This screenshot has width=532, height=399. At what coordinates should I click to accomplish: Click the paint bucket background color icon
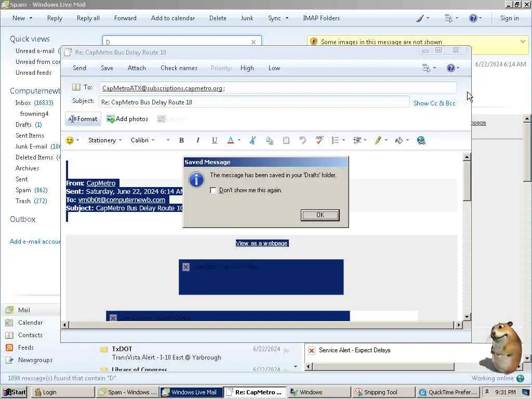(400, 140)
